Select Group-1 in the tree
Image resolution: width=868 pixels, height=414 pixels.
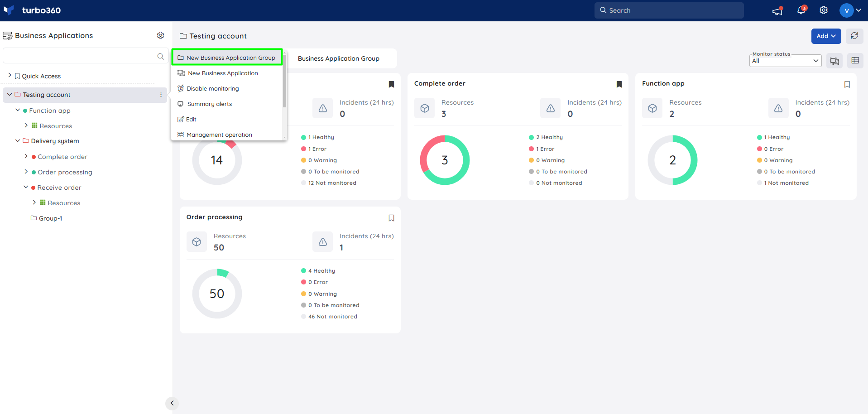point(50,218)
